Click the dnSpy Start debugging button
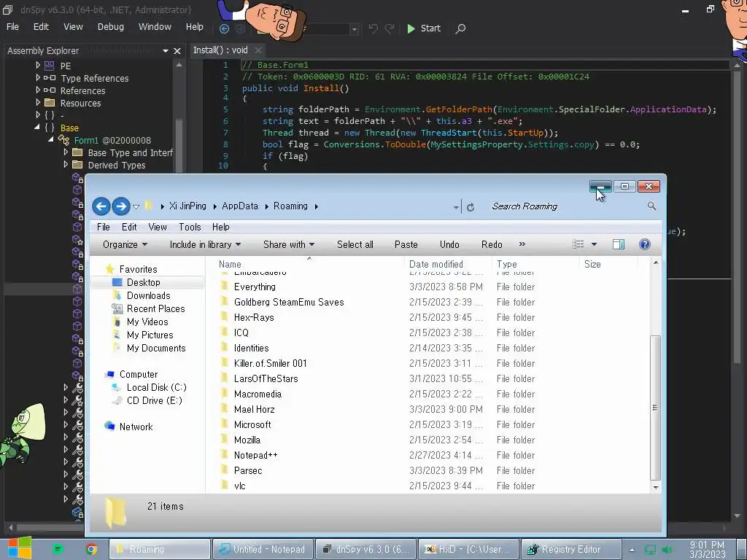Screen dimensions: 747x560 (424, 28)
